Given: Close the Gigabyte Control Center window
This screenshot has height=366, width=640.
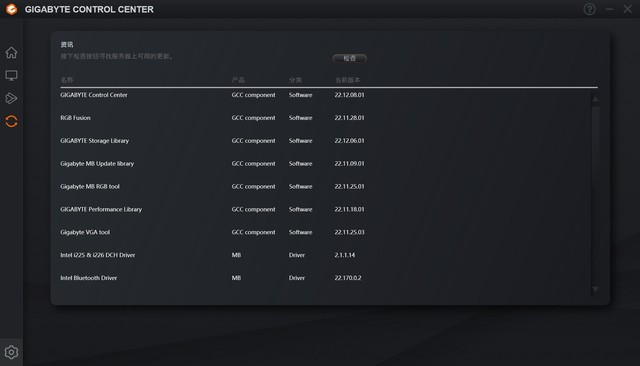Looking at the screenshot, I should coord(628,9).
